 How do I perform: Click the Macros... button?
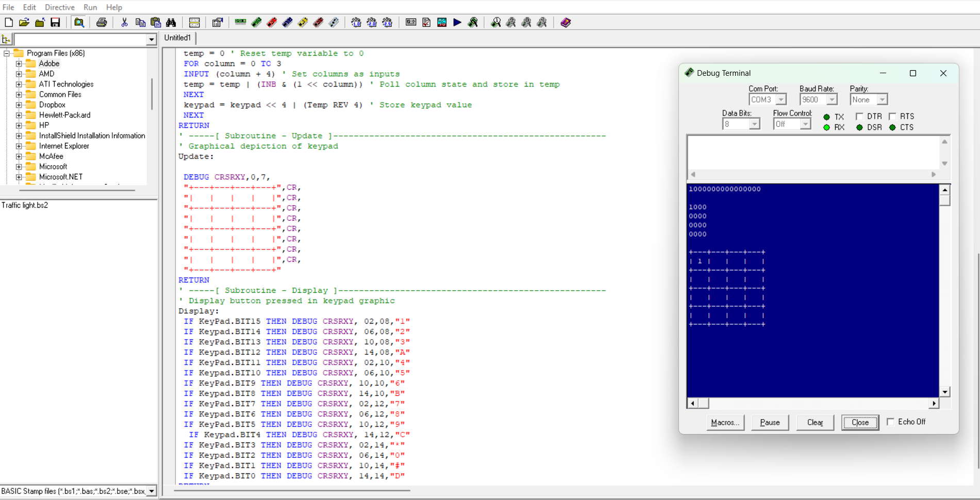click(725, 422)
